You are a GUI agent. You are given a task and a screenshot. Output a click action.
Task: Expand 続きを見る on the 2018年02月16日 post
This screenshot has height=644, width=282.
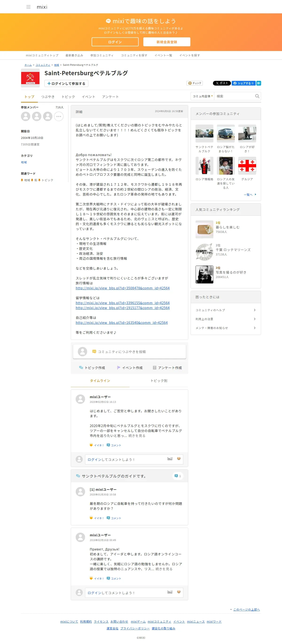164,569
